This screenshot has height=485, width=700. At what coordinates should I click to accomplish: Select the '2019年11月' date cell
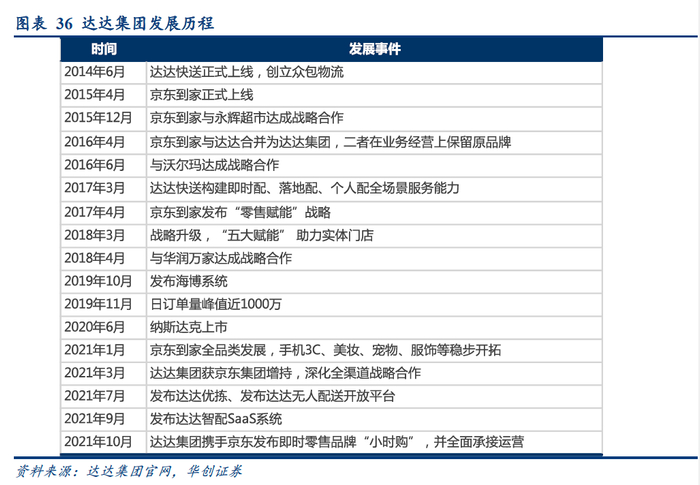[x=104, y=304]
